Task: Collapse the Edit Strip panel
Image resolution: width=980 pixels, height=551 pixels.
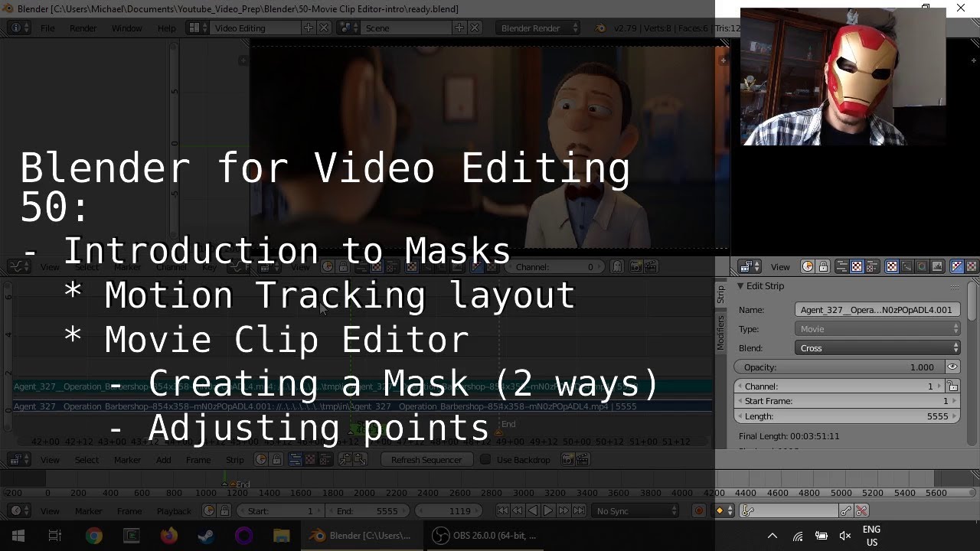Action: [741, 286]
